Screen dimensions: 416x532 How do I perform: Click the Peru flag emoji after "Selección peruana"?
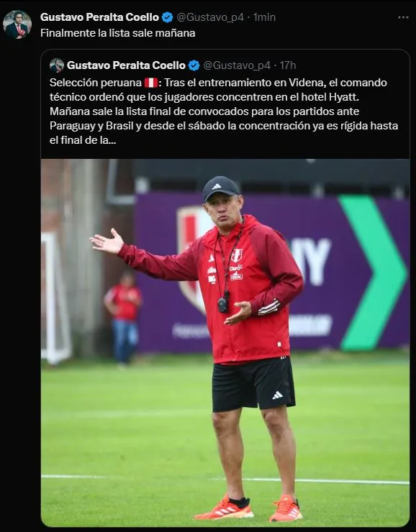(150, 83)
